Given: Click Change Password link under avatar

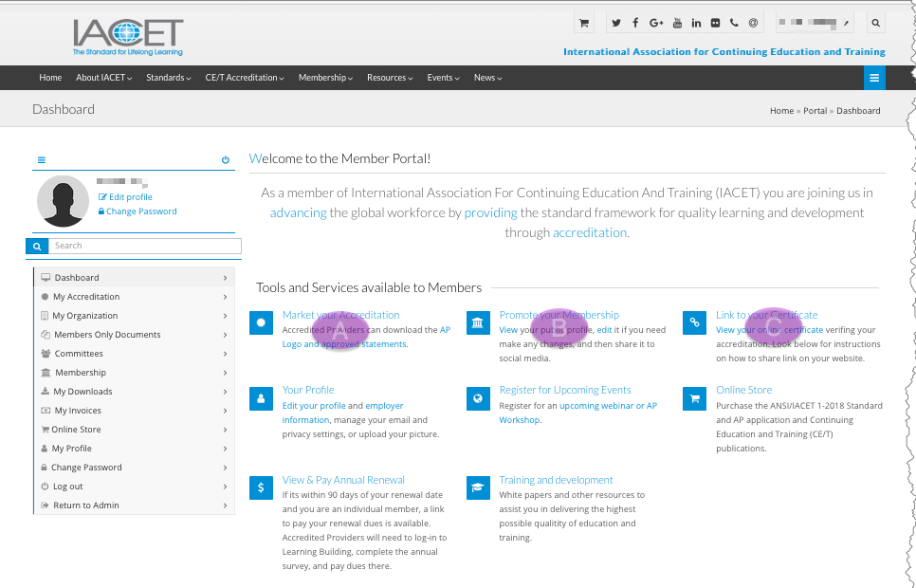Looking at the screenshot, I should point(137,211).
